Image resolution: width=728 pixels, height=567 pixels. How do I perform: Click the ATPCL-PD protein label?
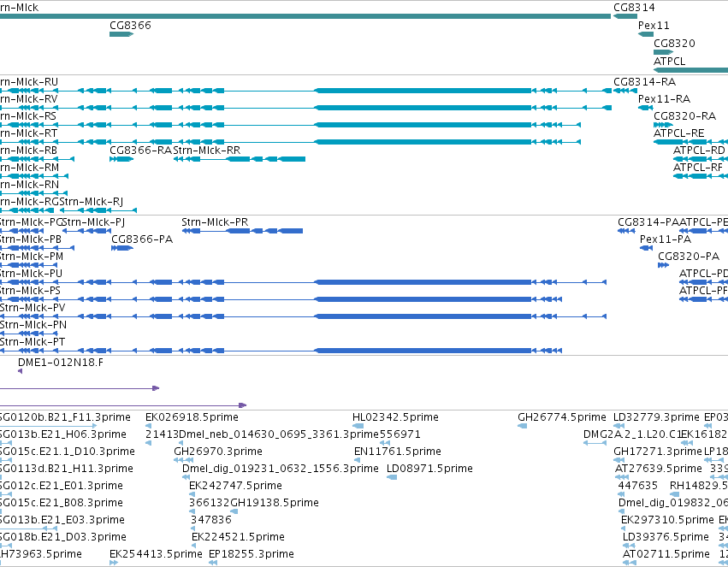[703, 274]
